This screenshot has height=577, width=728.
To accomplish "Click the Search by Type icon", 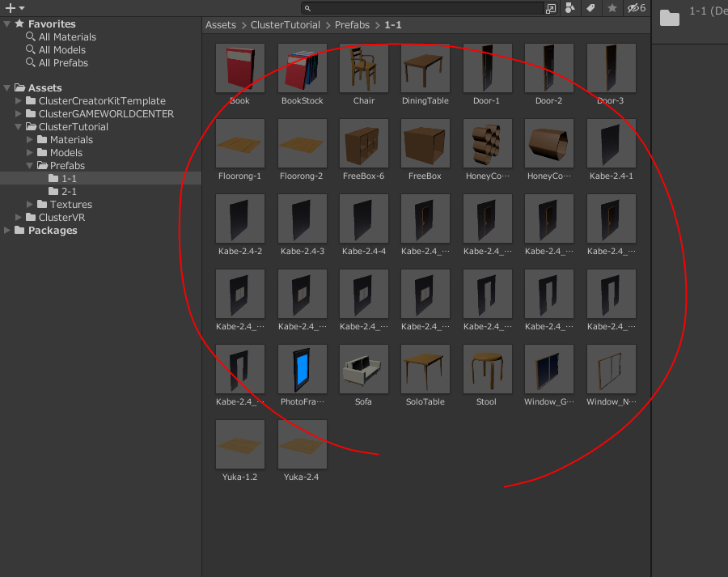I will (570, 8).
